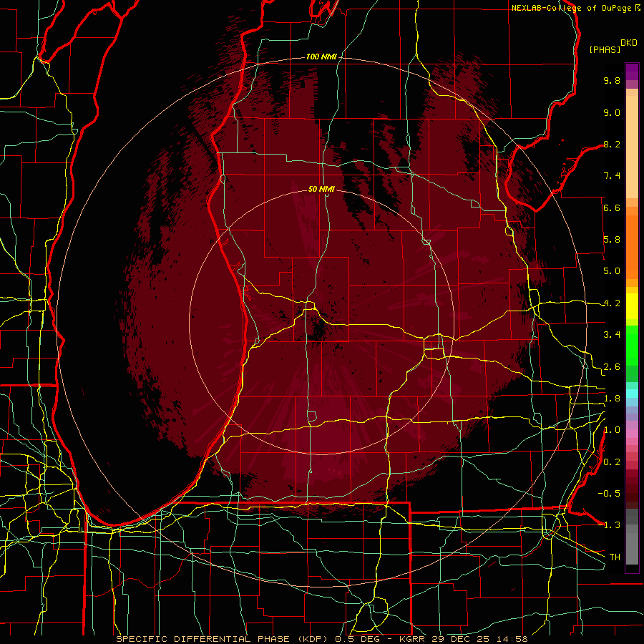Click the 5.8 legend scale value
Screen dimensions: 644x644
coord(612,240)
